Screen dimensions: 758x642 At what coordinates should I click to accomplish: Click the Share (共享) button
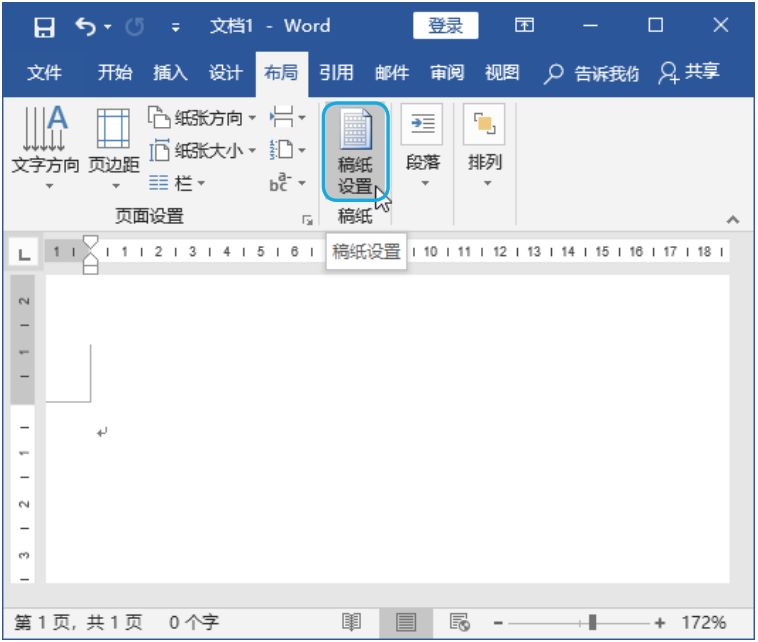coord(690,72)
